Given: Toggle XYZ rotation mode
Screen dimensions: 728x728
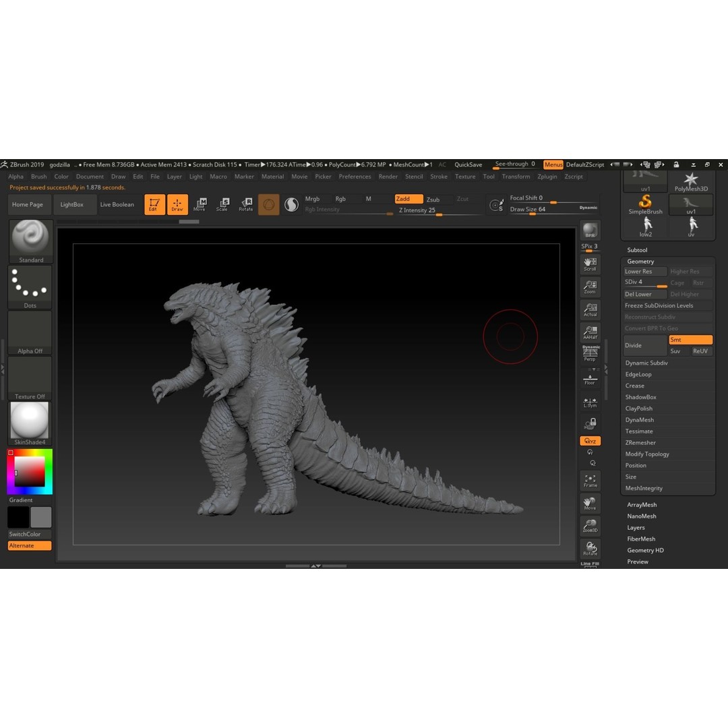Looking at the screenshot, I should (x=590, y=441).
